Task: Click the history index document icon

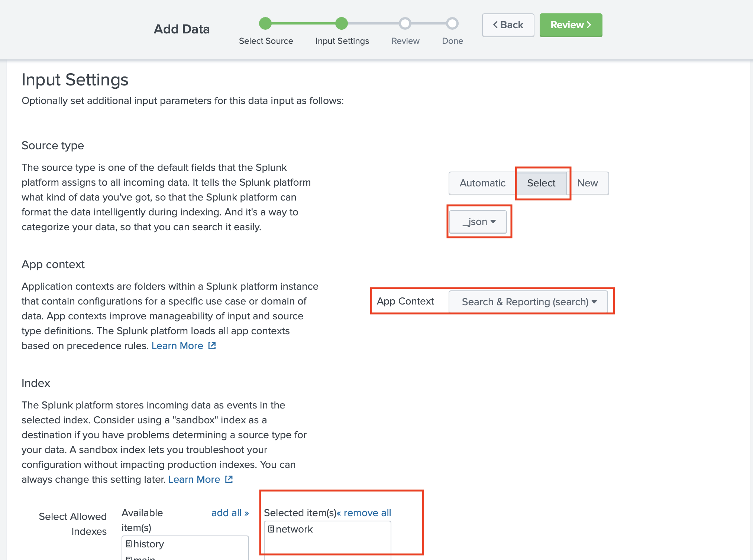Action: click(129, 544)
